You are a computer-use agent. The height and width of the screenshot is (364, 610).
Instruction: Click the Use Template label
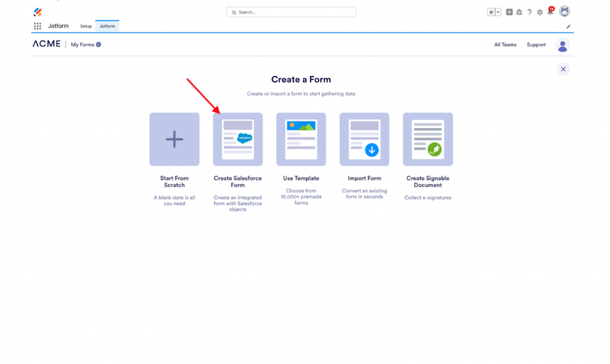(301, 178)
